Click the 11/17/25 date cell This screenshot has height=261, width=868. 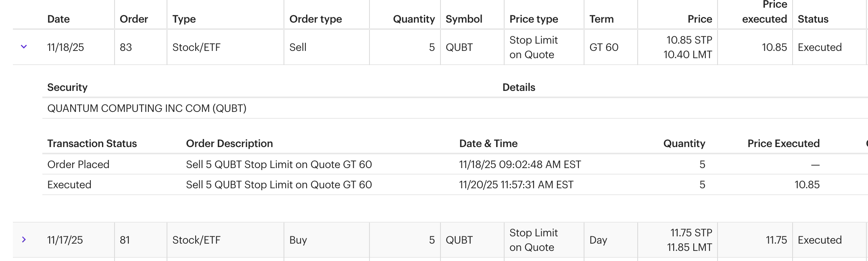(x=65, y=240)
